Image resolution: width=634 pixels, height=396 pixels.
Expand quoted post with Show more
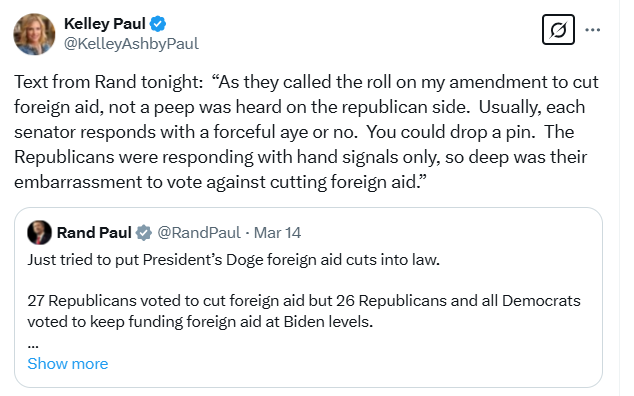click(x=68, y=364)
